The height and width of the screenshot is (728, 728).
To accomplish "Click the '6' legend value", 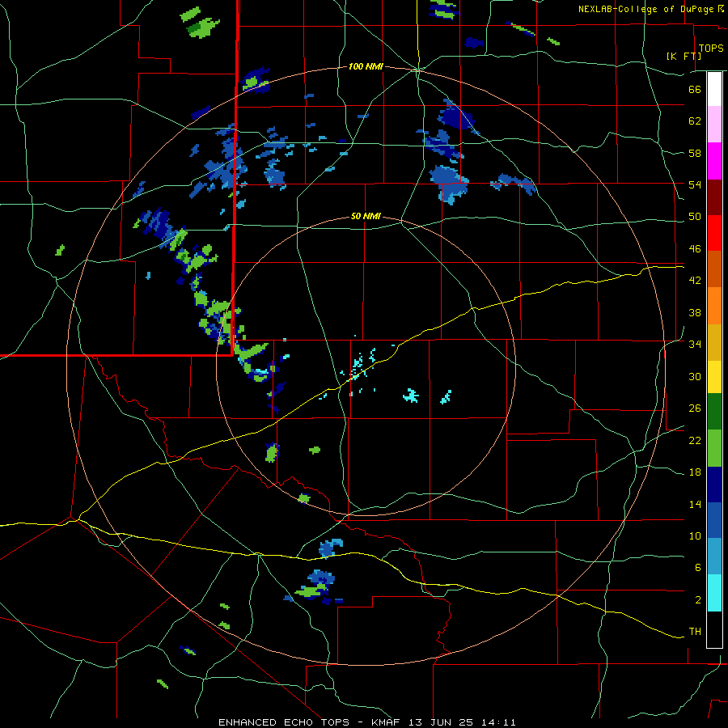I will click(698, 568).
